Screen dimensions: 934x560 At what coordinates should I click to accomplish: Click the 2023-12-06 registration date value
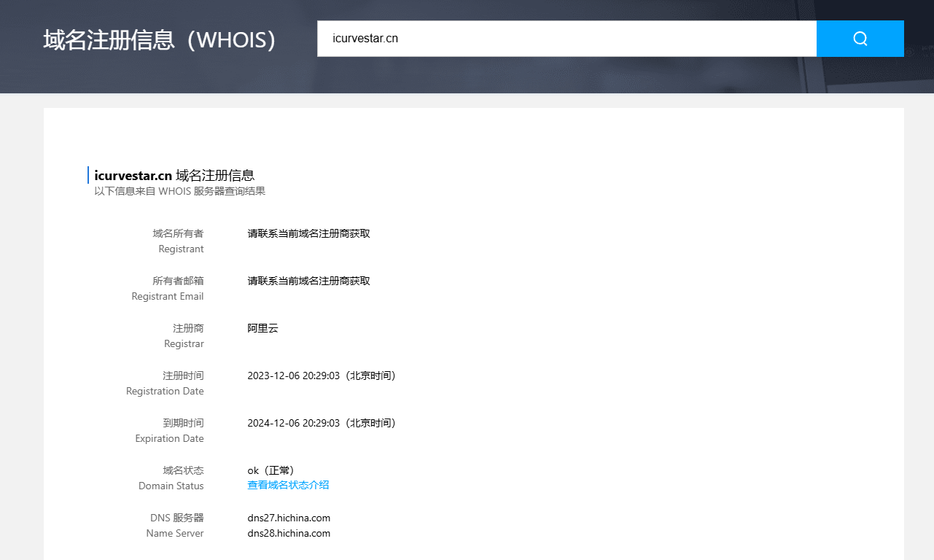point(321,376)
